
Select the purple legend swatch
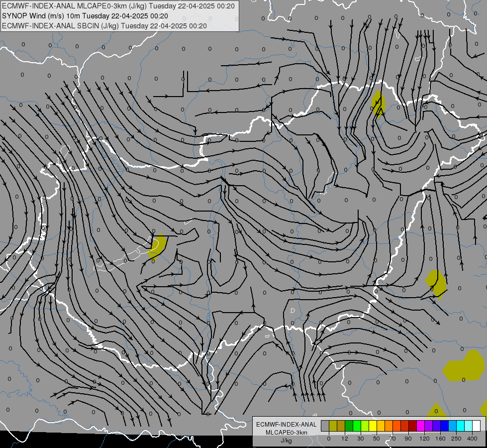click(x=429, y=426)
